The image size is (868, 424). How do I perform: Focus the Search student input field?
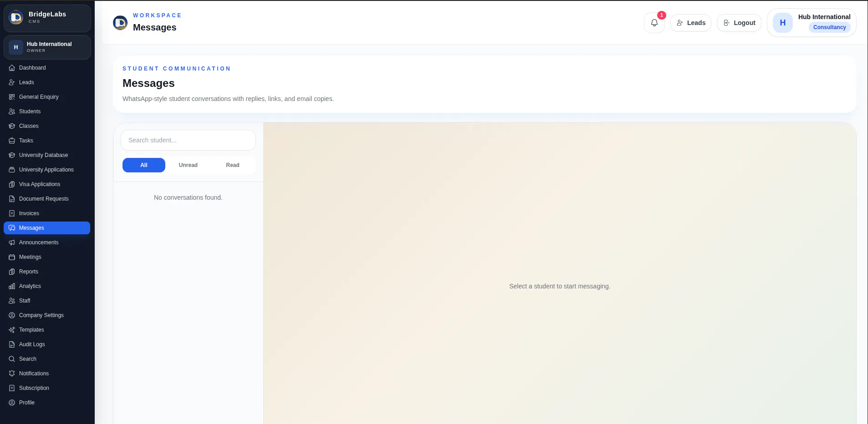(188, 140)
